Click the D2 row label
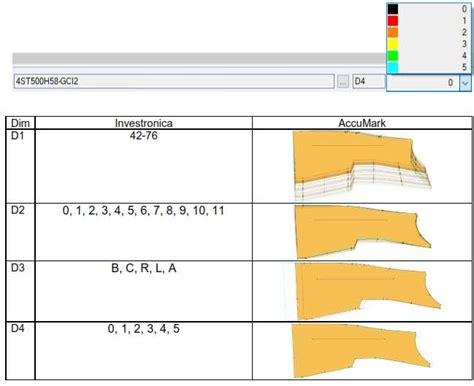 18,210
